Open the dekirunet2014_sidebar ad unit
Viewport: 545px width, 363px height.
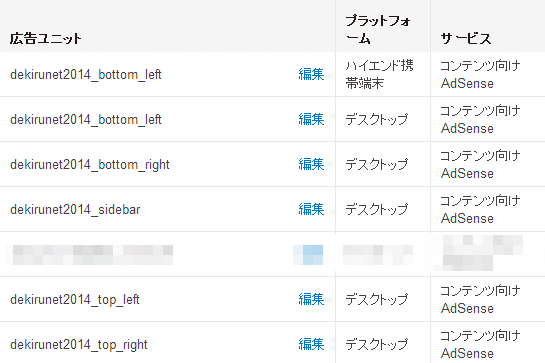[x=75, y=209]
